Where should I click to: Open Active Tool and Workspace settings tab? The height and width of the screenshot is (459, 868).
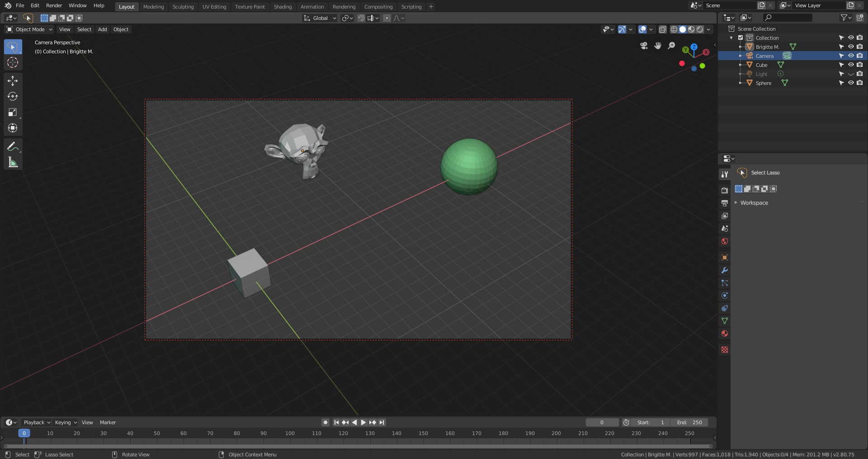point(725,174)
